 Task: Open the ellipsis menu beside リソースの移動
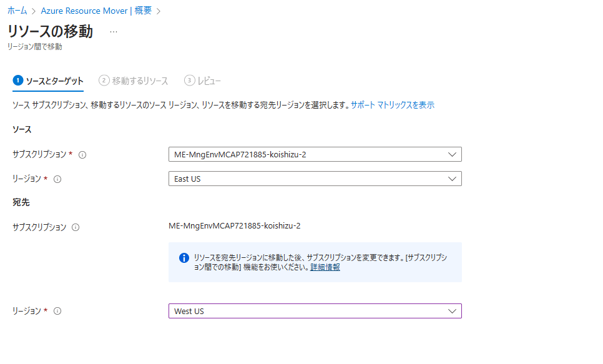click(114, 32)
